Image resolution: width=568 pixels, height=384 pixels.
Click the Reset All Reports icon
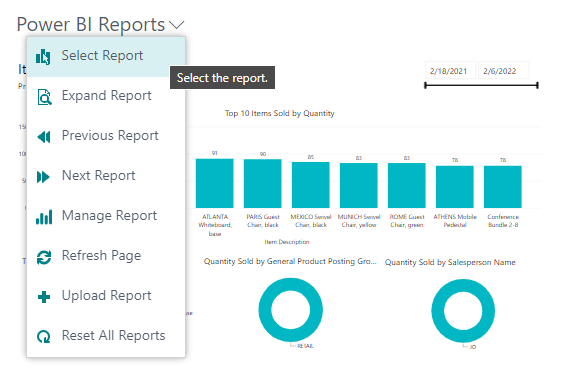coord(44,337)
